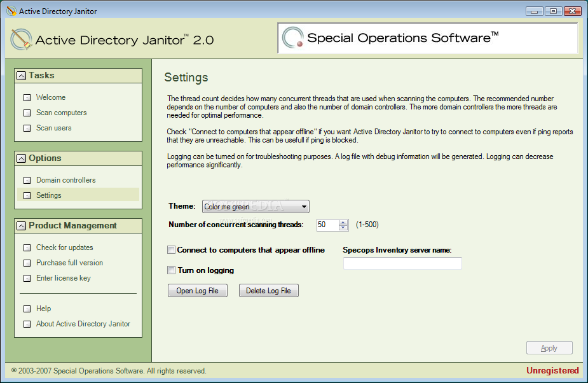The image size is (588, 383).
Task: Click the bullet icon beside Scan computers
Action: [27, 113]
